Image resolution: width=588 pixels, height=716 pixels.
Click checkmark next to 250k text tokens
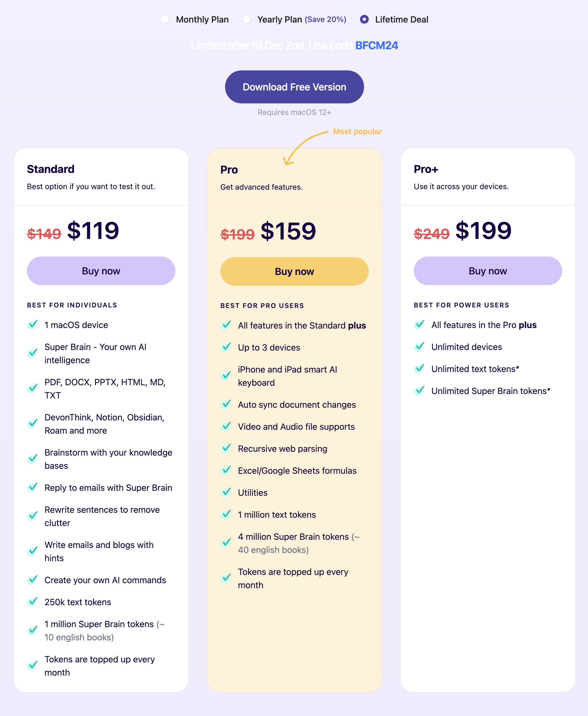[32, 602]
